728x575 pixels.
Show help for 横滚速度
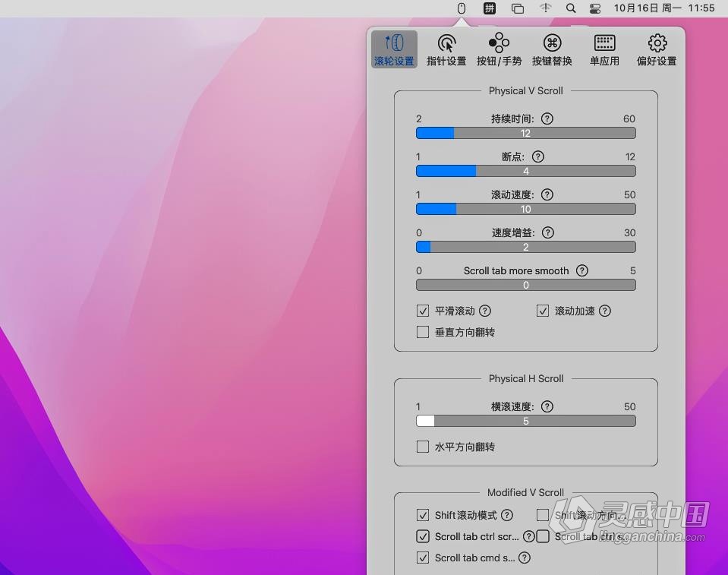(547, 406)
